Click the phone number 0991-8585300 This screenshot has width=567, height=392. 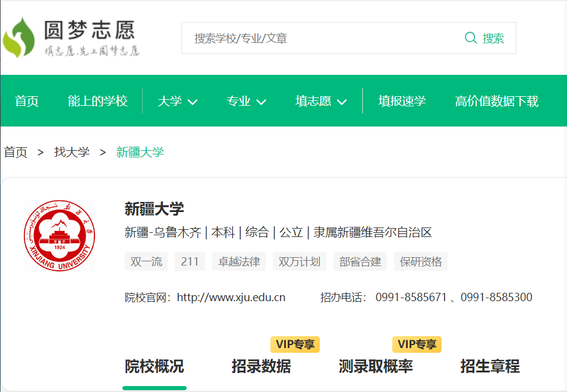pos(496,298)
